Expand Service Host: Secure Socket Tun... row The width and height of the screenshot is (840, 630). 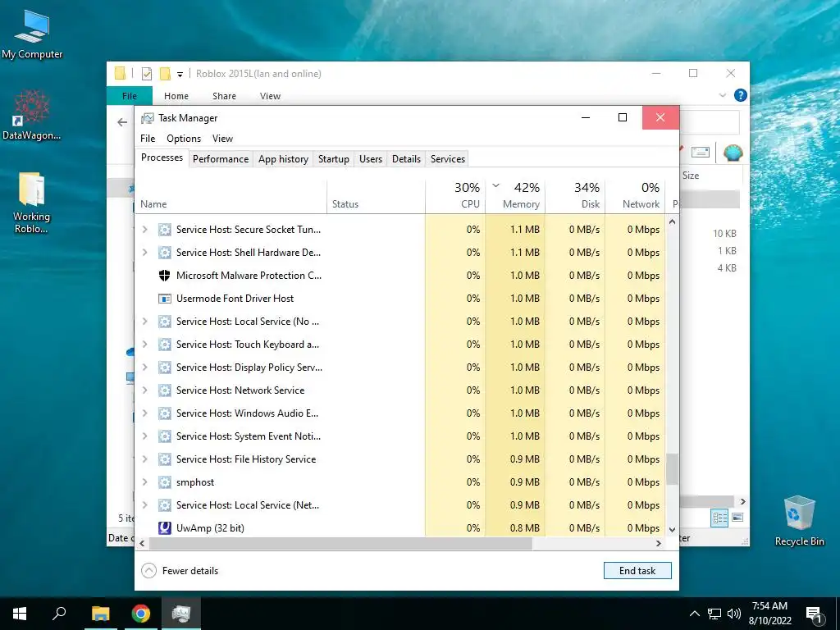(x=144, y=230)
